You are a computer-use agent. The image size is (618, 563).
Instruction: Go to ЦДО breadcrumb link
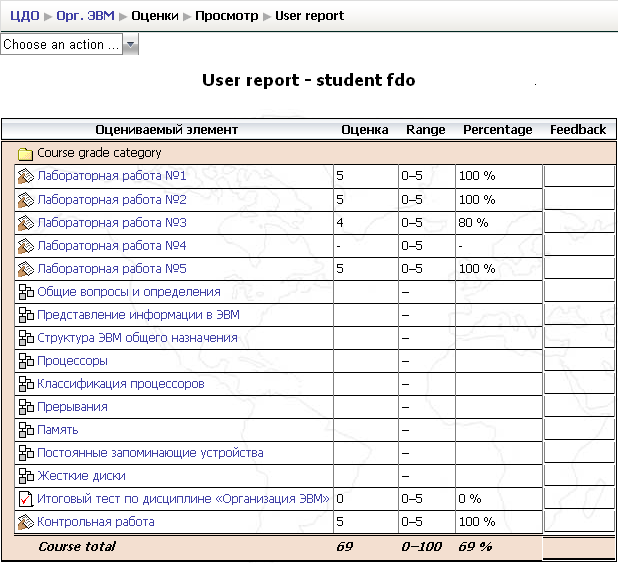pos(25,16)
